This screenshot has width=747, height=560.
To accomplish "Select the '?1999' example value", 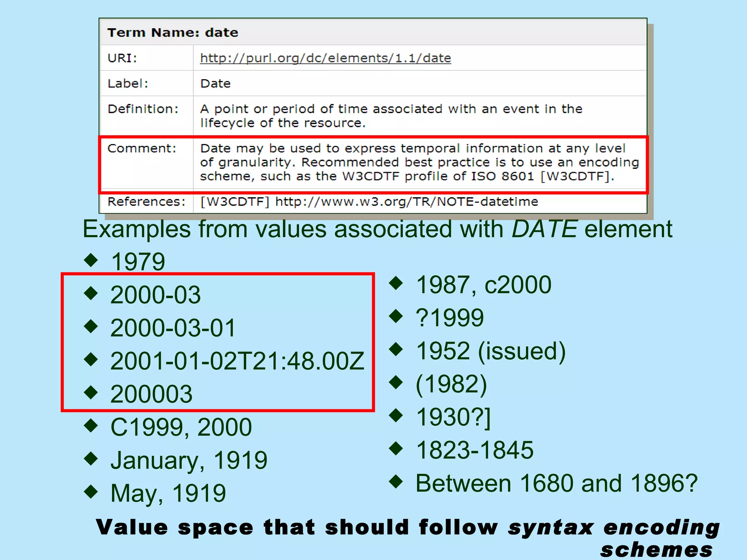I will point(450,318).
